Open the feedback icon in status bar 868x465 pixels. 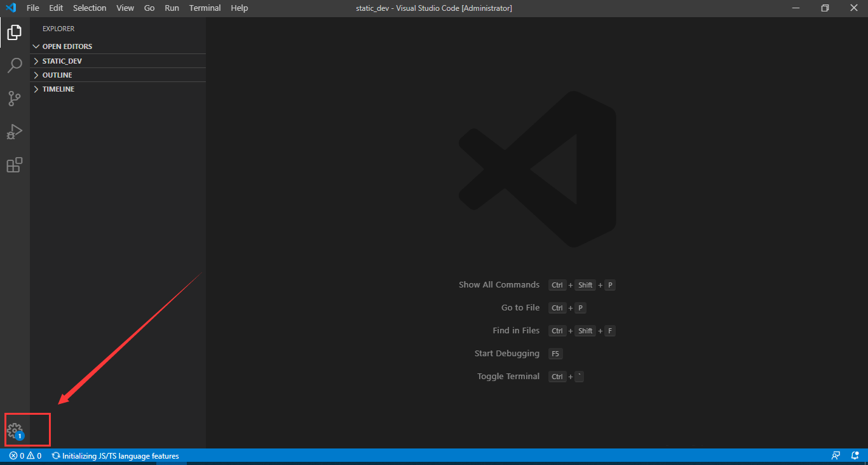[x=836, y=455]
